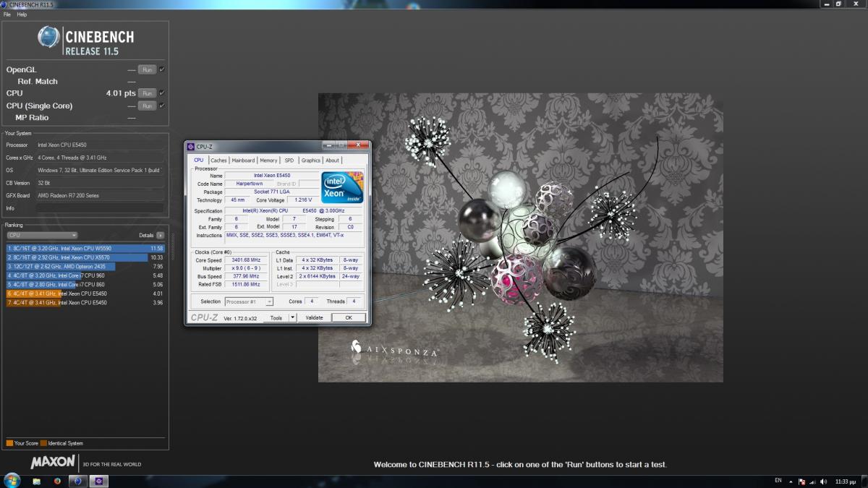Click the Cinebench title bar icon
Screen dimensions: 868x488
pos(4,4)
